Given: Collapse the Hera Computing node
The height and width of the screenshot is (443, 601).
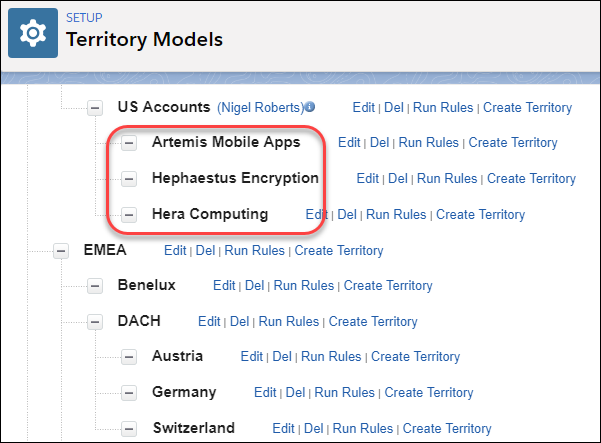Looking at the screenshot, I should pyautogui.click(x=129, y=215).
